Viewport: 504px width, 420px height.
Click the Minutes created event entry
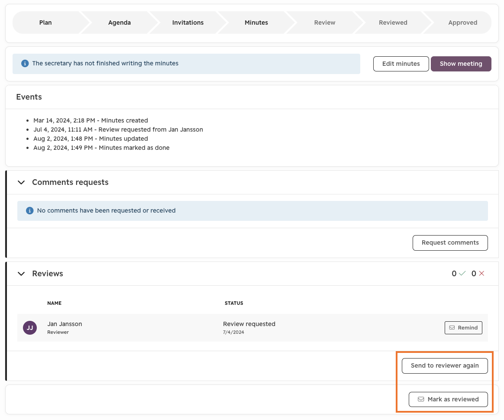90,120
